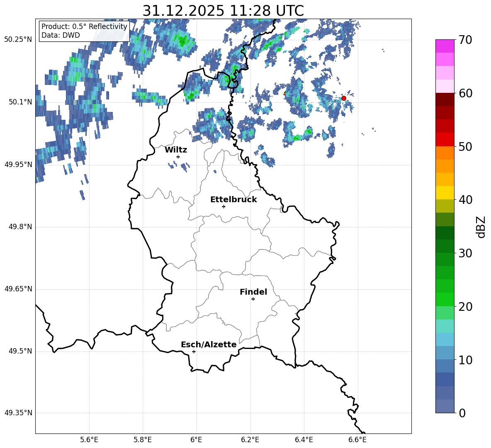Click the colorbar tick label 0
This screenshot has width=491, height=448.
click(x=462, y=413)
